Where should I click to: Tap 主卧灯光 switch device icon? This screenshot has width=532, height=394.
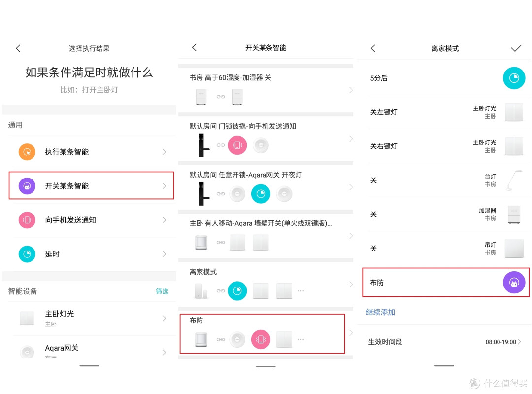pyautogui.click(x=27, y=318)
